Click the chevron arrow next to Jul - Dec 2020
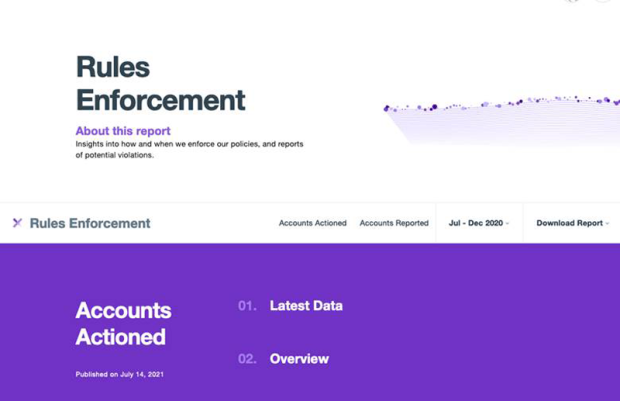 click(507, 224)
